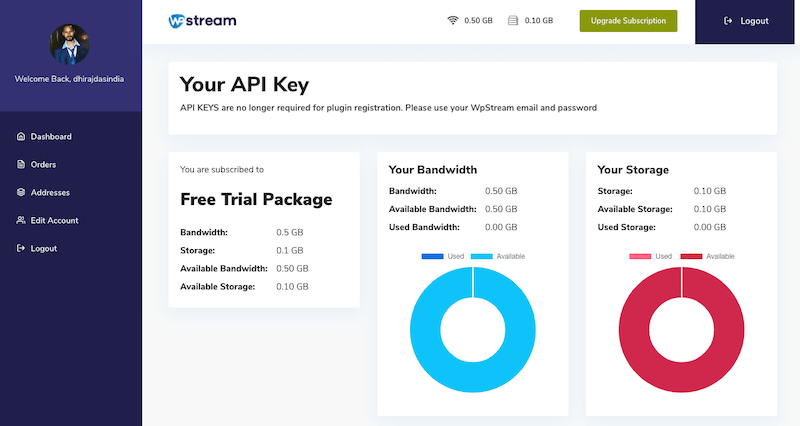Click the 'Your API Key' heading

pyautogui.click(x=244, y=84)
